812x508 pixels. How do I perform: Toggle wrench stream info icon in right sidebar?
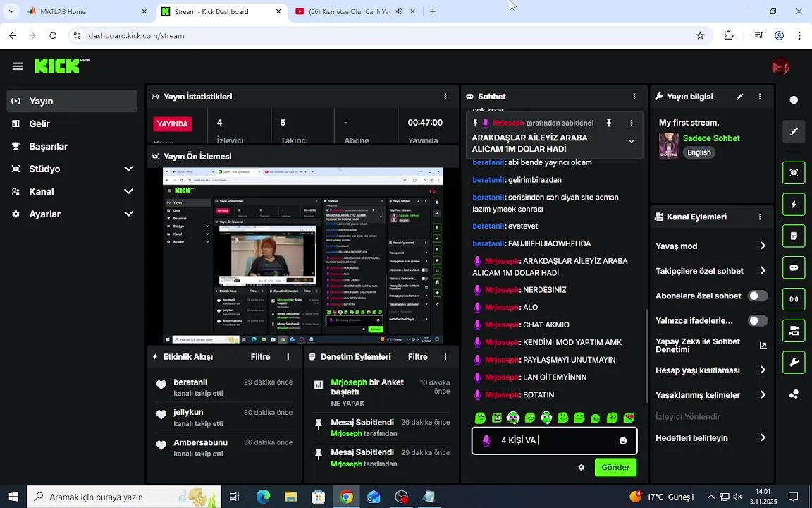click(x=794, y=363)
